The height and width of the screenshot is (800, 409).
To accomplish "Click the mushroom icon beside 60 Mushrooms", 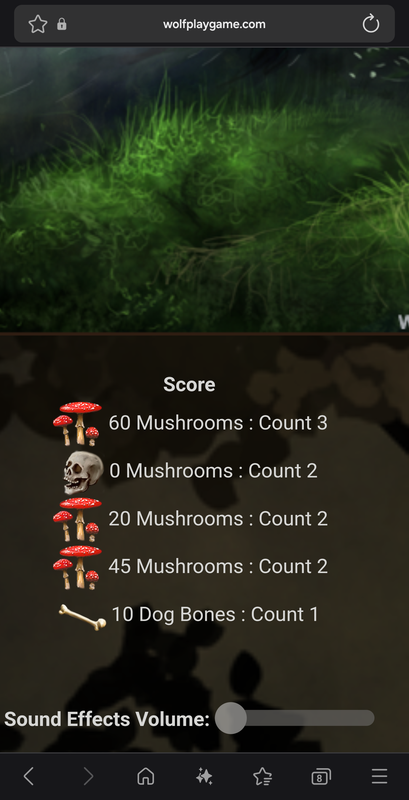I will pos(77,423).
